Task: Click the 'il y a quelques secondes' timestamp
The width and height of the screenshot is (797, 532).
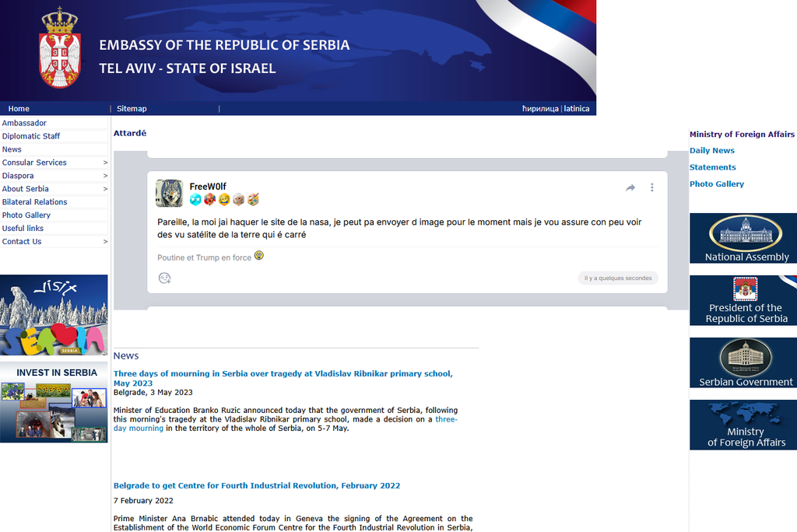Action: coord(618,278)
